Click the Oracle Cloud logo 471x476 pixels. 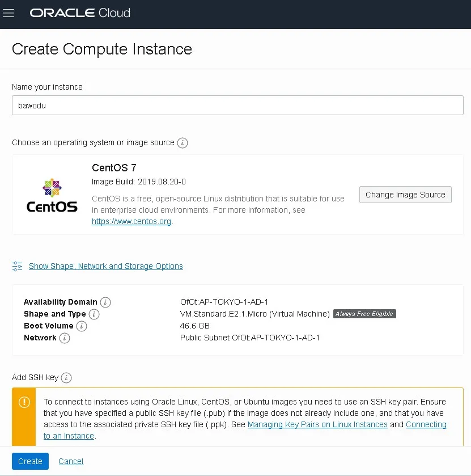pyautogui.click(x=80, y=12)
